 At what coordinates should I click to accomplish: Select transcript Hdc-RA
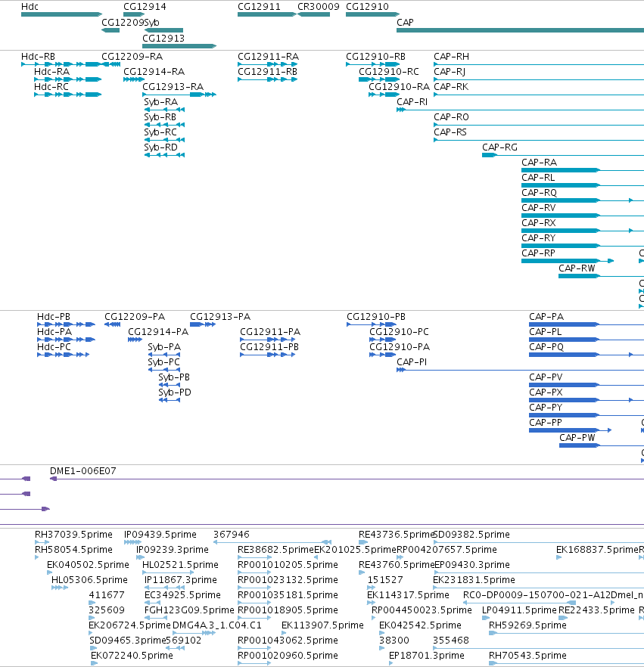67,79
